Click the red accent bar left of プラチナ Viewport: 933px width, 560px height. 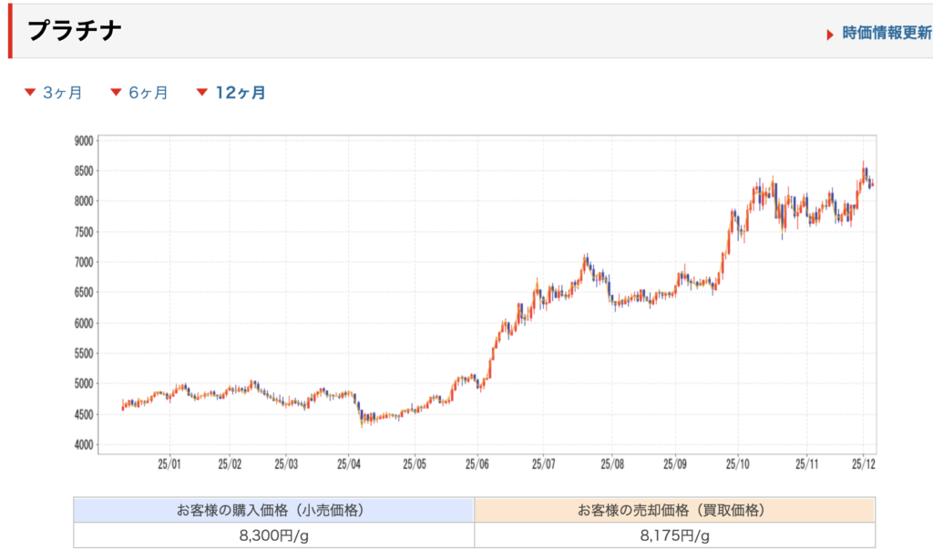click(x=10, y=31)
